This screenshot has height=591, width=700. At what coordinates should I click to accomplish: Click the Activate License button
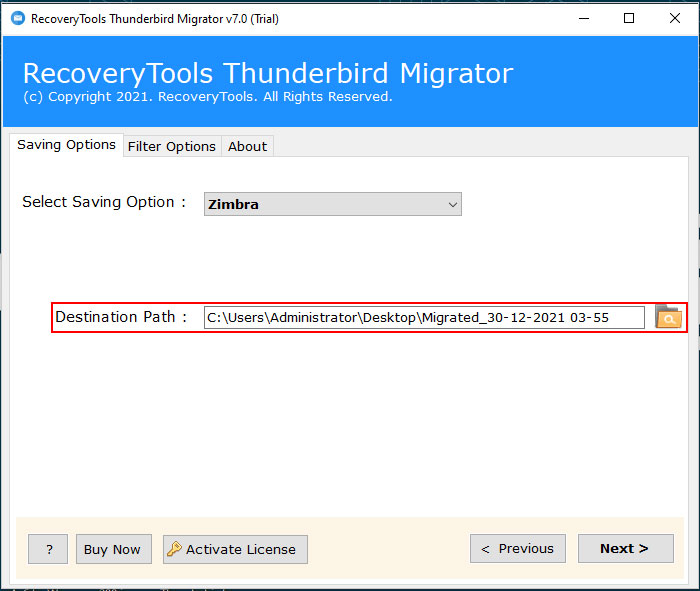tap(235, 549)
